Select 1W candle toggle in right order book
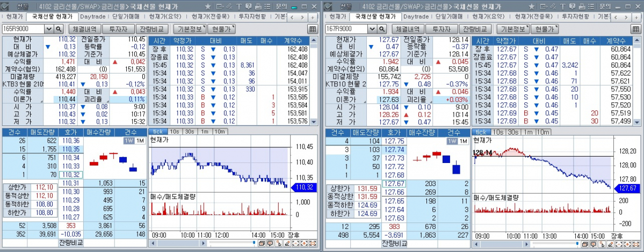 coord(452,141)
